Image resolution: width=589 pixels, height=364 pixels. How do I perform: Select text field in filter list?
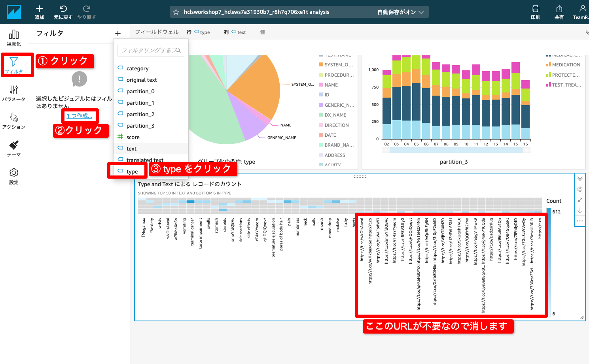[151, 149]
